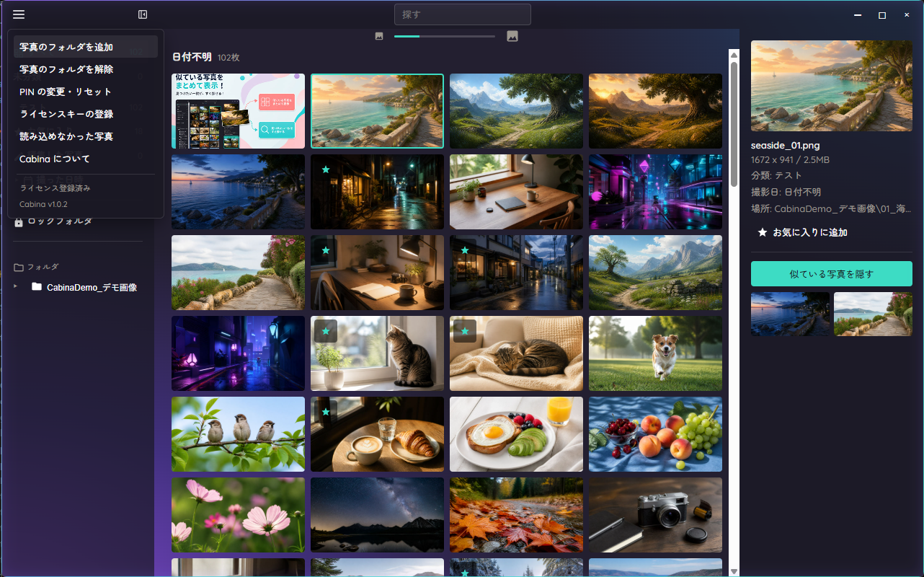924x577 pixels.
Task: Collapse the sidebar with the panel icon
Action: (x=143, y=14)
